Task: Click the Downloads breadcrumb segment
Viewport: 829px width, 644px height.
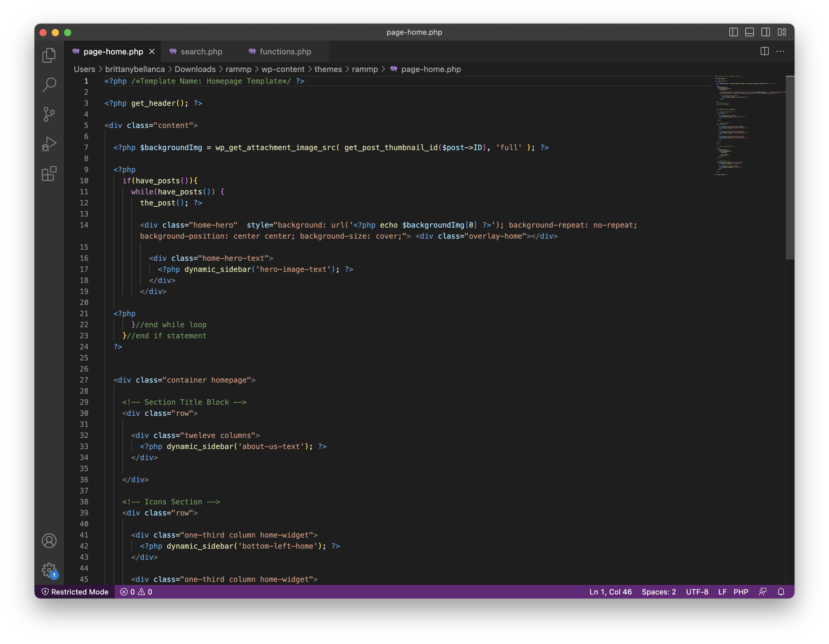Action: click(x=195, y=69)
